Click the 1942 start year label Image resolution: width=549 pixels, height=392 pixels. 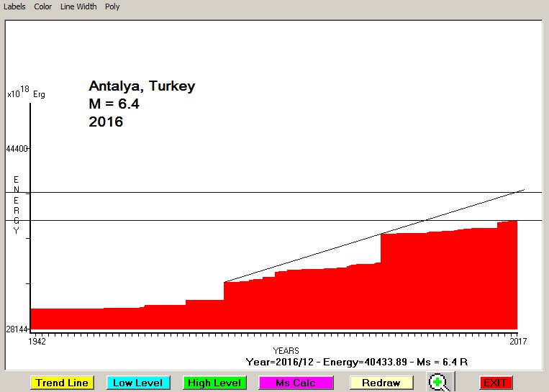(37, 342)
